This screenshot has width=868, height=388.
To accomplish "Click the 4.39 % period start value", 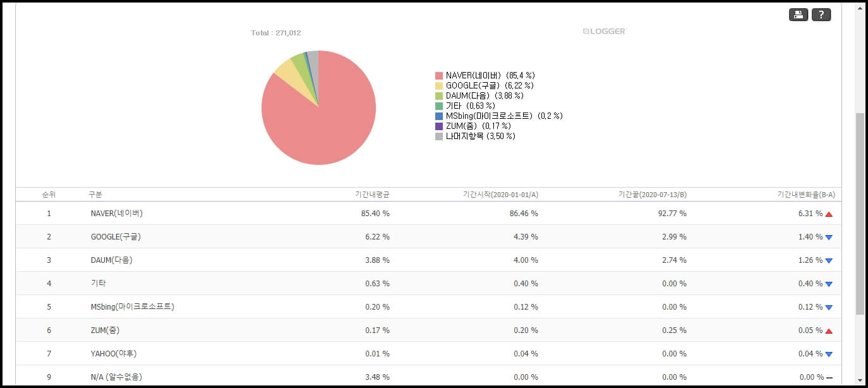I will (526, 237).
